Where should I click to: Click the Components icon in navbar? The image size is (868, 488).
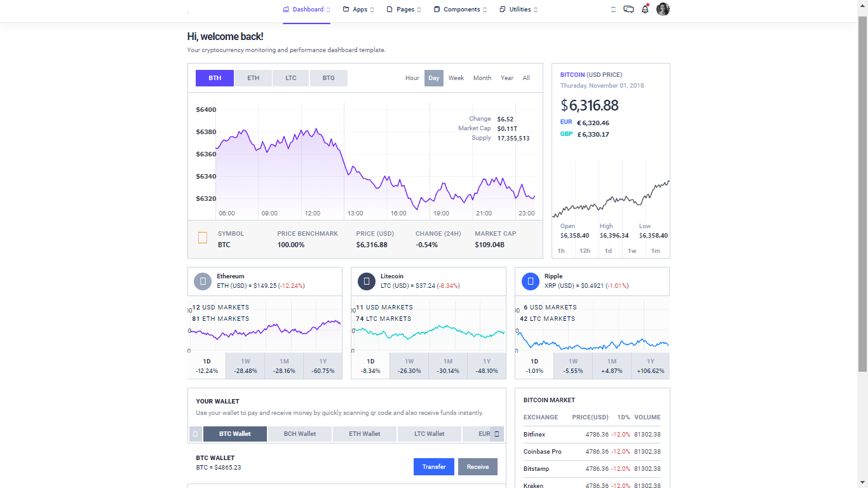(x=437, y=10)
